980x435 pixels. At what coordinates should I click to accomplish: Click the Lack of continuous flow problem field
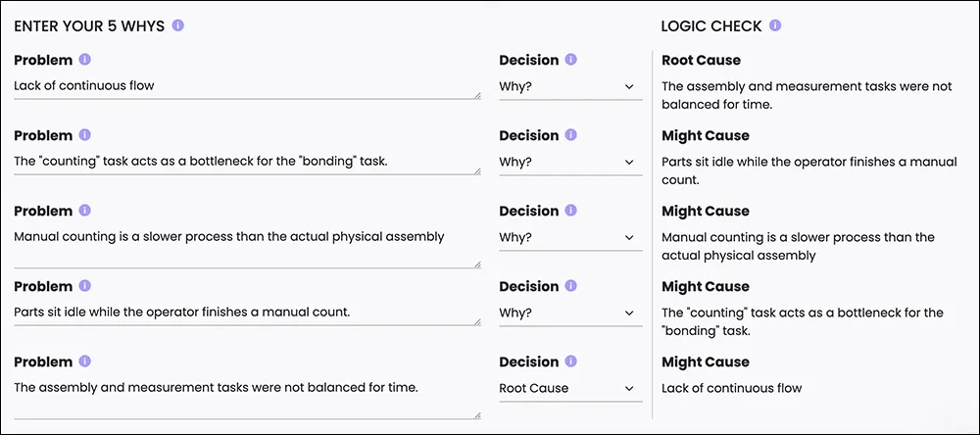tap(248, 87)
